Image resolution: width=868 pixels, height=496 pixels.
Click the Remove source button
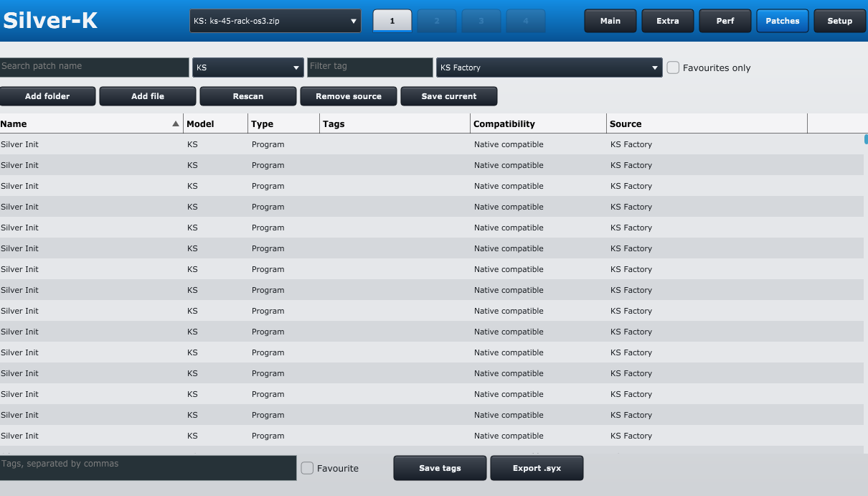point(349,96)
